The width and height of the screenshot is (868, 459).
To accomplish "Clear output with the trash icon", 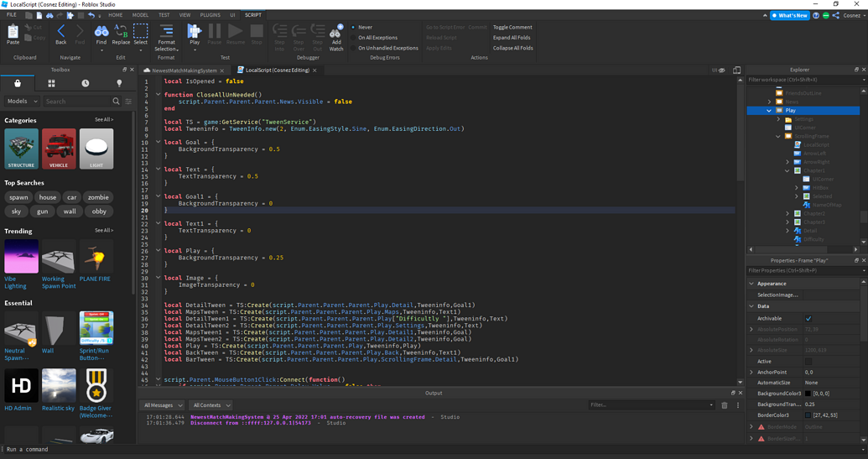I will click(x=724, y=405).
